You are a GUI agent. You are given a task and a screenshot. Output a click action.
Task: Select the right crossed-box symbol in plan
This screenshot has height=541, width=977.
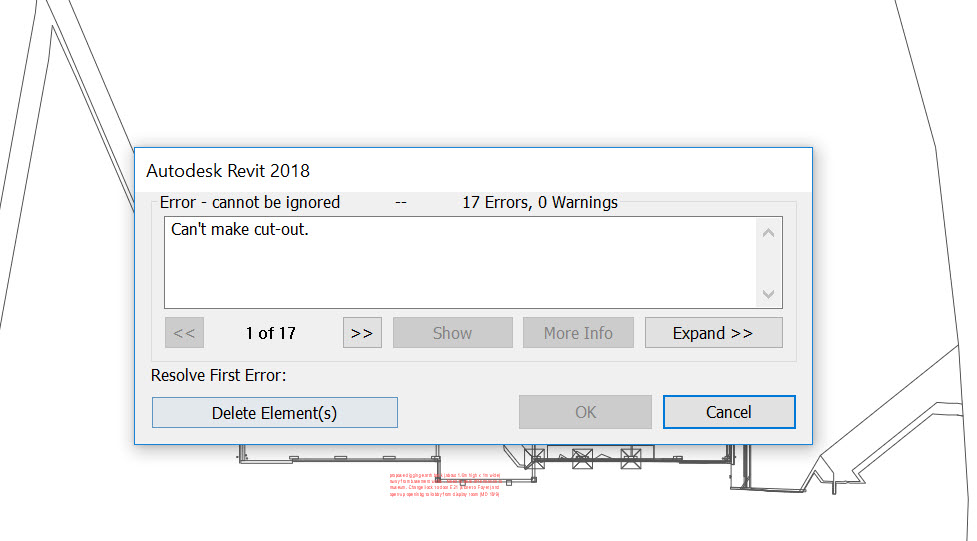coord(630,458)
